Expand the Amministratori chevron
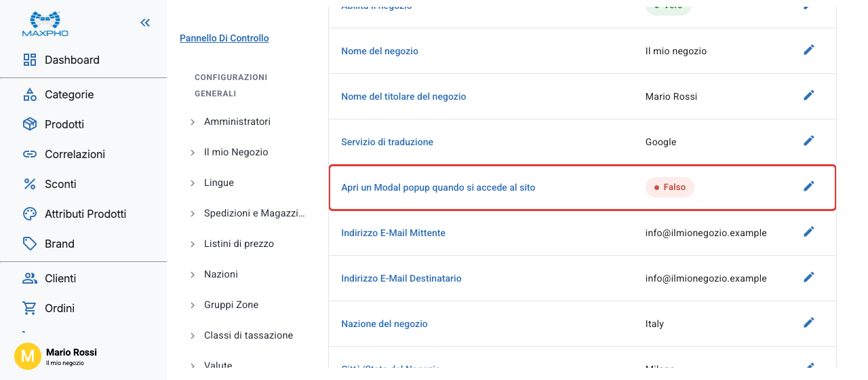Viewport: 868px width, 380px height. pyautogui.click(x=193, y=122)
